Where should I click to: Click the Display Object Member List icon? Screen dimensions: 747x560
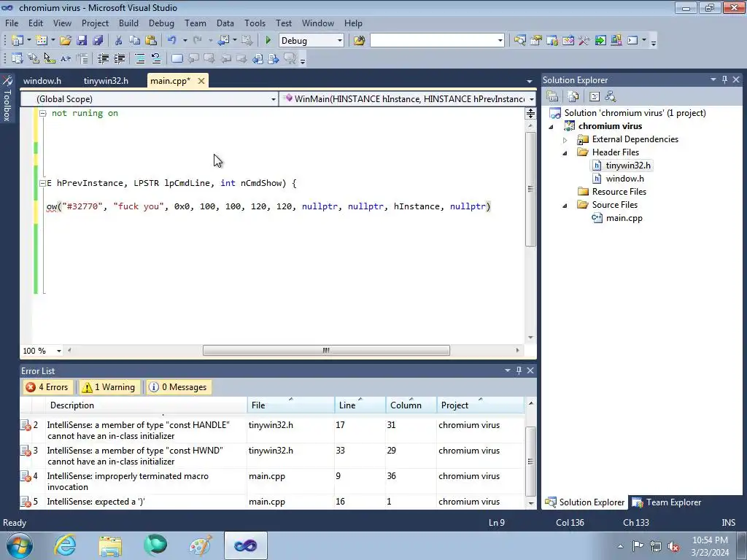tap(18, 58)
